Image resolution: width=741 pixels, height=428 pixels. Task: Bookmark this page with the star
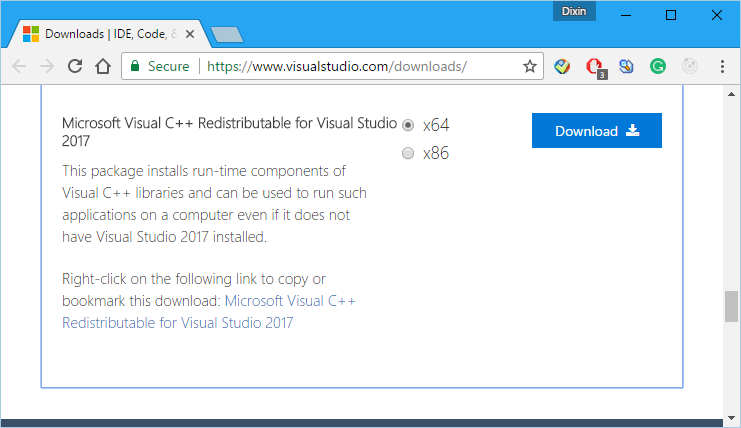coord(530,66)
